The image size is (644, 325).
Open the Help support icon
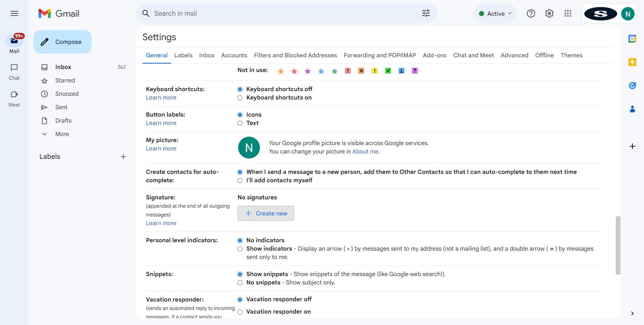(531, 13)
